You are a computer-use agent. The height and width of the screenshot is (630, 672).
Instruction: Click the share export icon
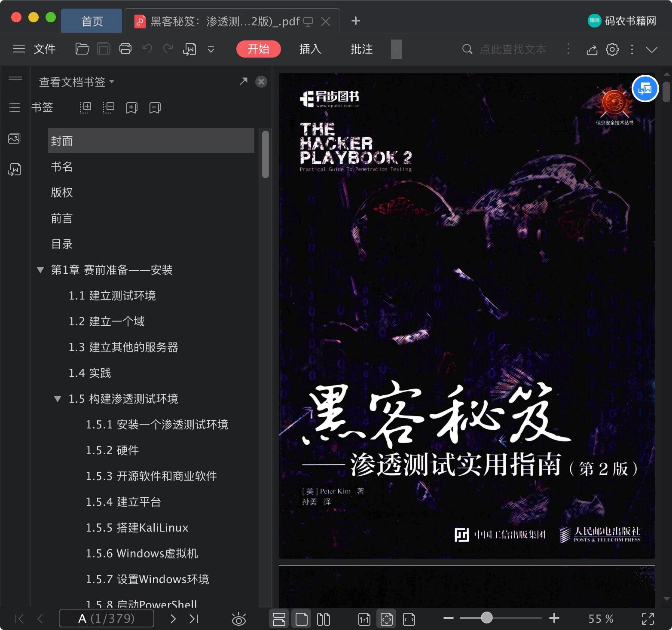point(592,50)
